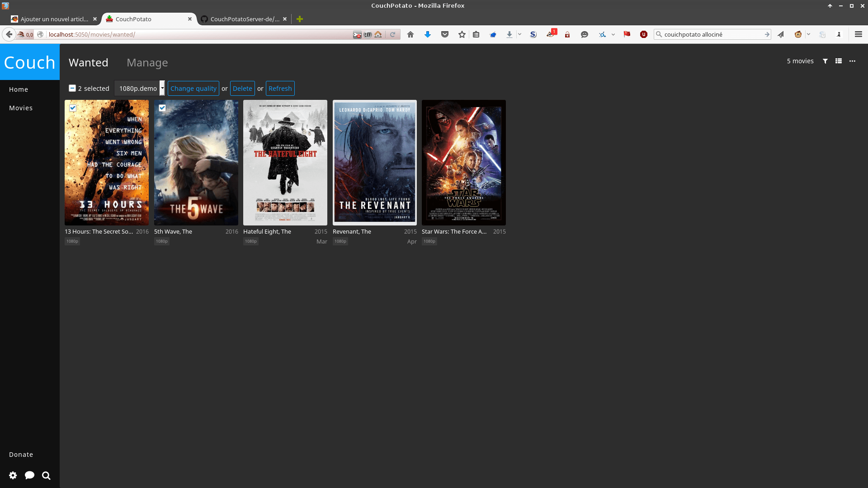
Task: Click the Firefox home icon
Action: pos(410,34)
